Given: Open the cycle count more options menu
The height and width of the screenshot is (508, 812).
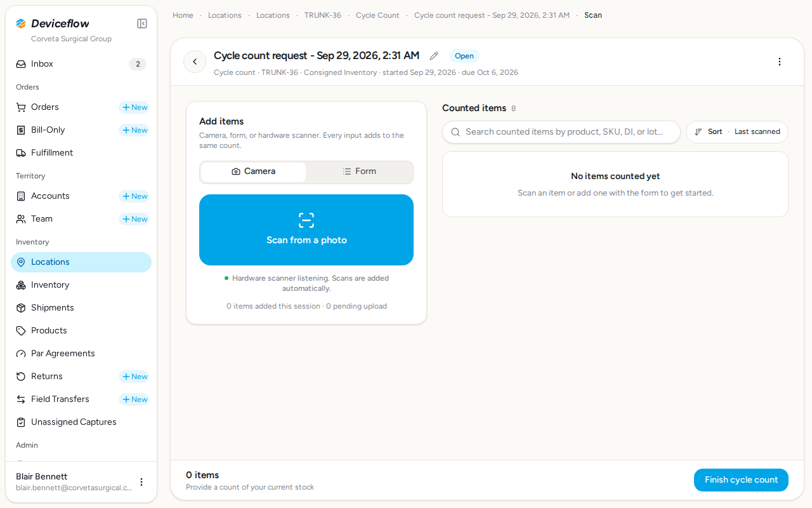Looking at the screenshot, I should point(780,62).
